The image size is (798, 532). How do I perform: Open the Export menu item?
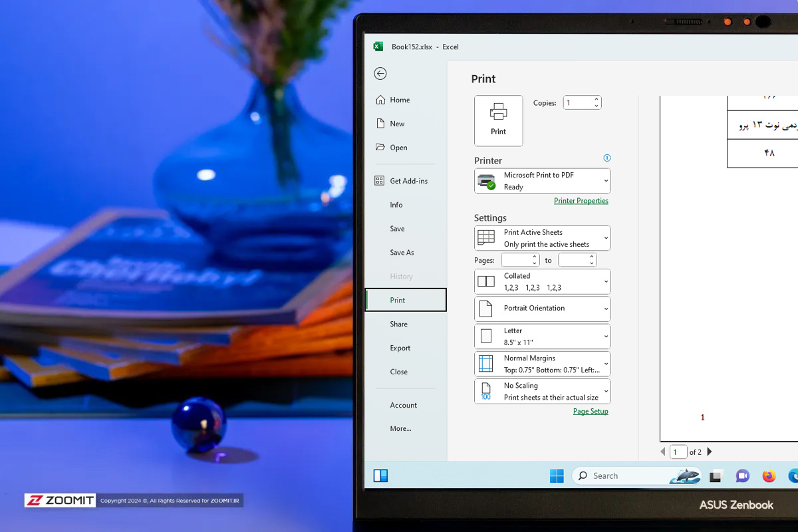coord(400,348)
